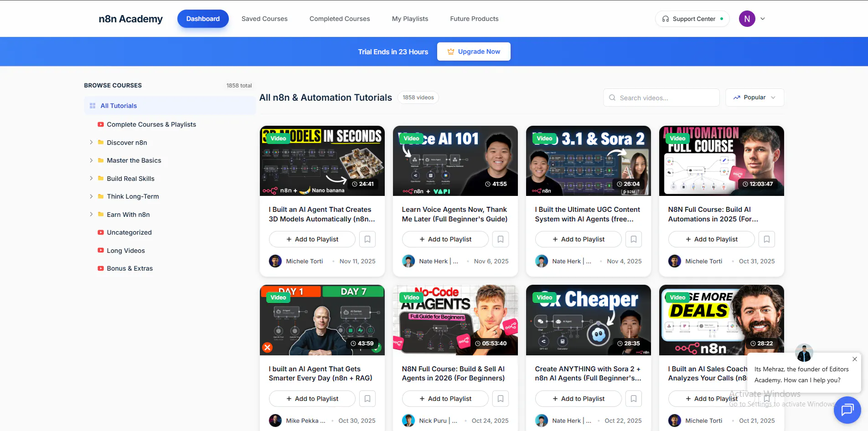The height and width of the screenshot is (431, 868).
Task: Open Complete Courses & Playlists category
Action: 151,124
